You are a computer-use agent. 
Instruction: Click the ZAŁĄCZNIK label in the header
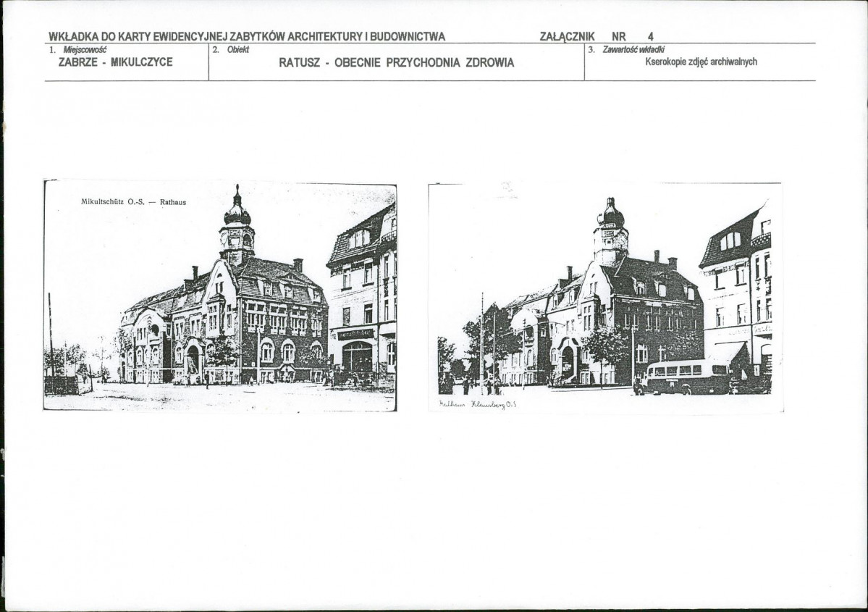pyautogui.click(x=567, y=36)
